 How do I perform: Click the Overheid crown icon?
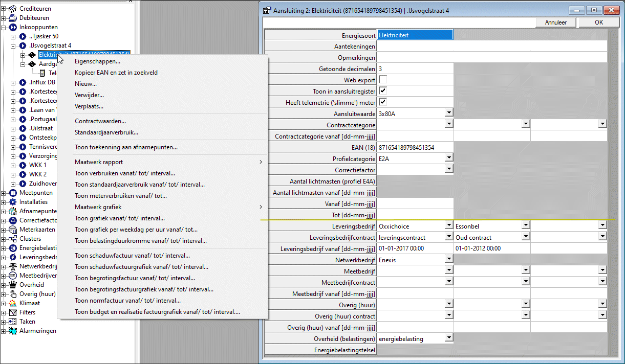click(13, 285)
